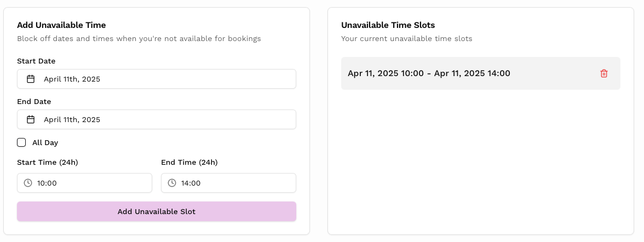Click the 'Your current unavailable time slots' subtitle
This screenshot has width=644, height=242.
click(406, 39)
